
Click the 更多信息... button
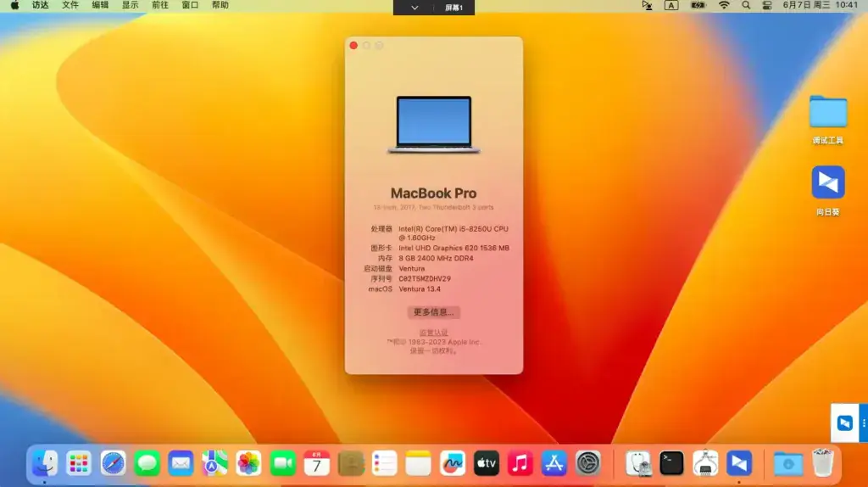click(433, 312)
